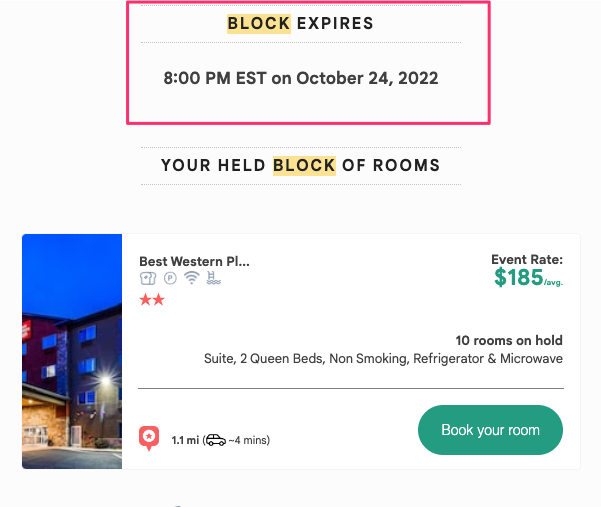Click the YOUR HELD BLOCK OF ROOMS heading

[300, 166]
